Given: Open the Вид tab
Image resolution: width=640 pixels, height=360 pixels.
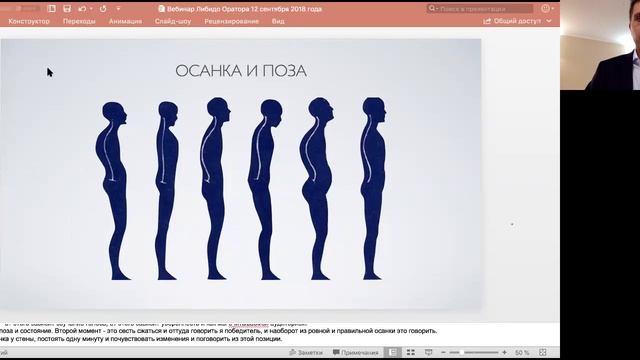Looking at the screenshot, I should click(278, 21).
